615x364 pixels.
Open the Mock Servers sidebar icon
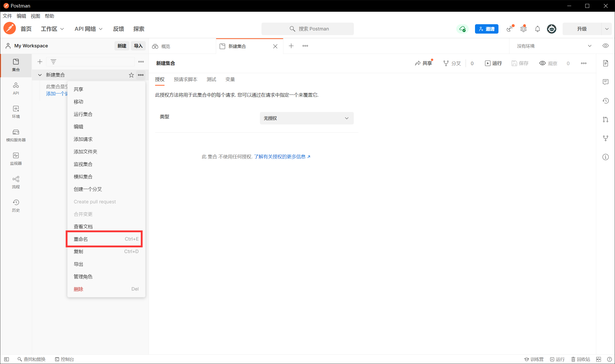(x=16, y=135)
